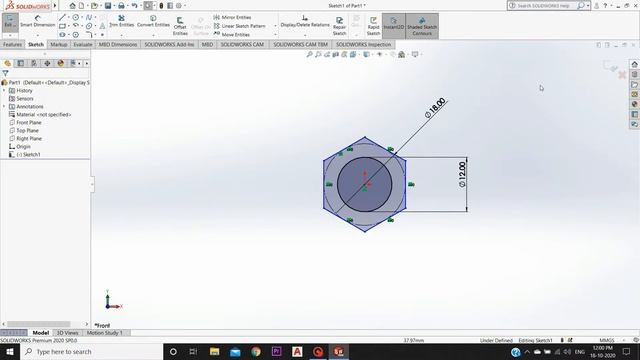Click the 12.00 diameter dimension
Viewport: 640px width, 360px height.
(462, 174)
